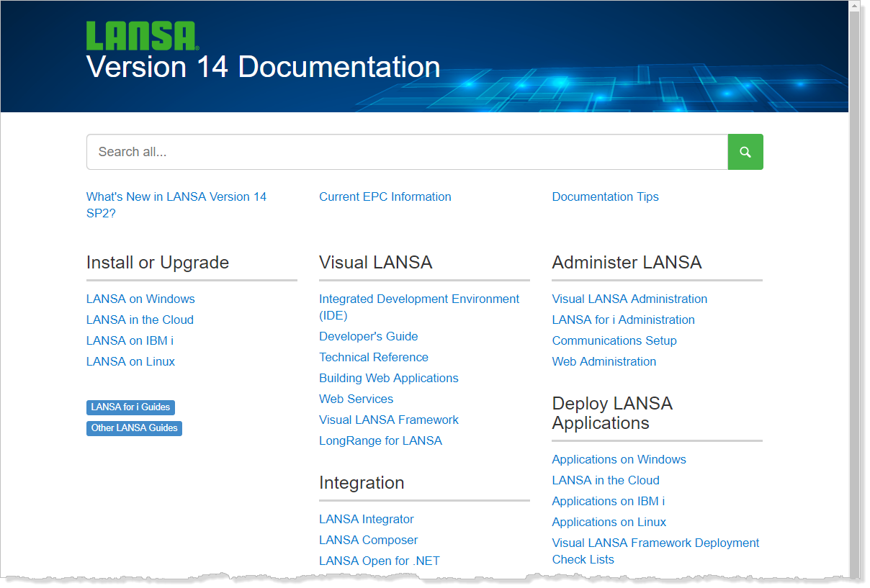The width and height of the screenshot is (870, 588).
Task: Click the Deploy LANSA Applications heading
Action: (612, 413)
